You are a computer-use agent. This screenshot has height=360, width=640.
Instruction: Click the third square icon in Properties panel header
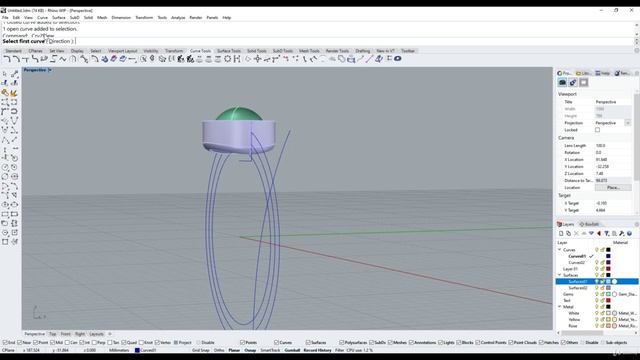584,82
